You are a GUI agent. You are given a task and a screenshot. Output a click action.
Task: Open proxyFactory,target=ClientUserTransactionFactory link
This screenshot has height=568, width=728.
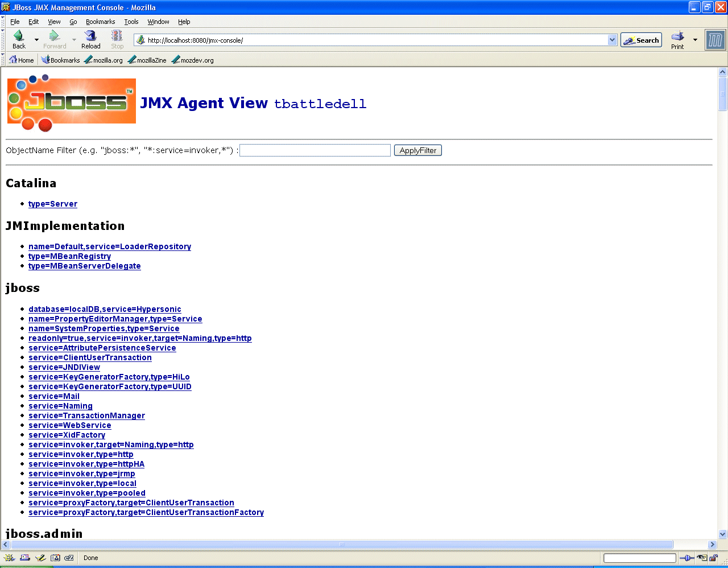[146, 512]
